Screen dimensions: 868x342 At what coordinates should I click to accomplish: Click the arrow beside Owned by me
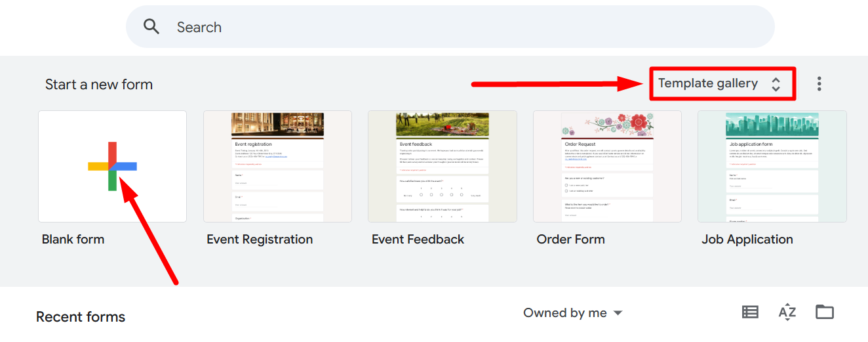tap(618, 313)
